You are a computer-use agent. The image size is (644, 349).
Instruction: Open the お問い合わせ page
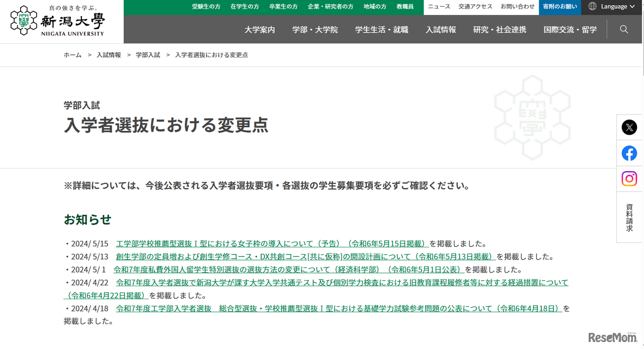[518, 7]
